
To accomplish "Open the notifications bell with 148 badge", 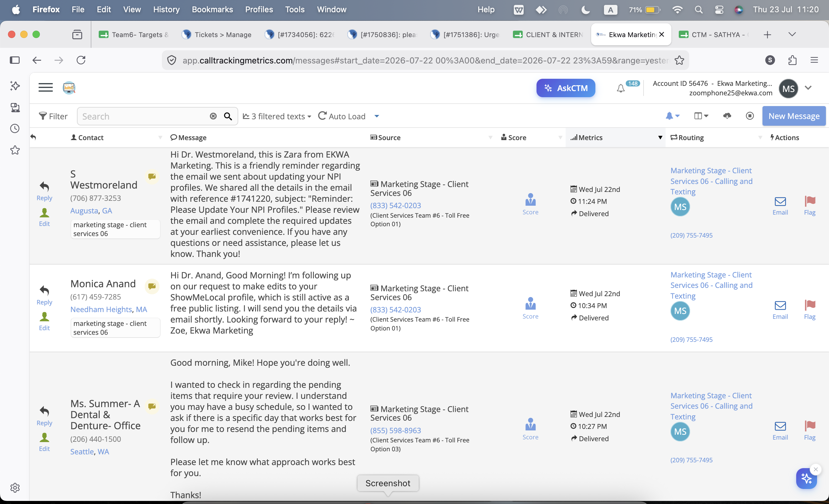I will (621, 88).
